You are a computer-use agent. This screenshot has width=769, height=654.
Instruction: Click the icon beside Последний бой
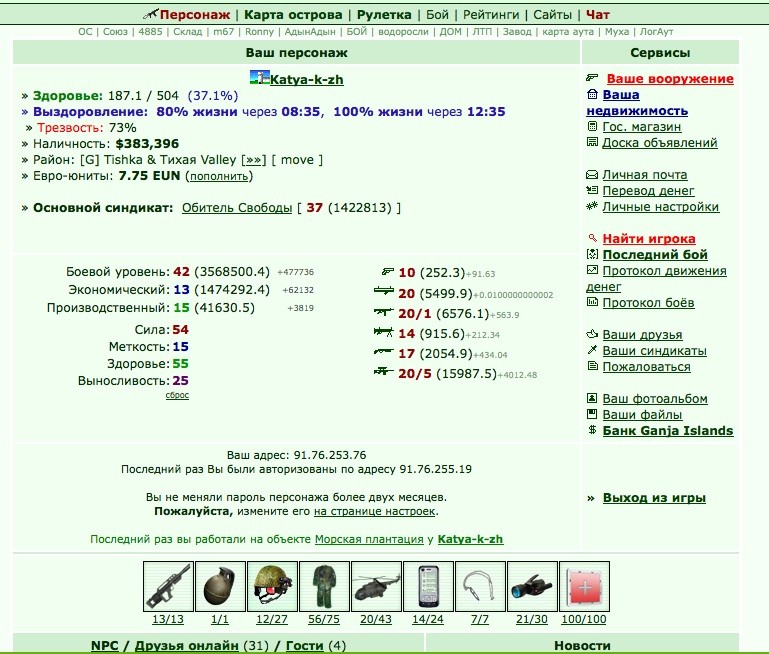click(x=592, y=254)
